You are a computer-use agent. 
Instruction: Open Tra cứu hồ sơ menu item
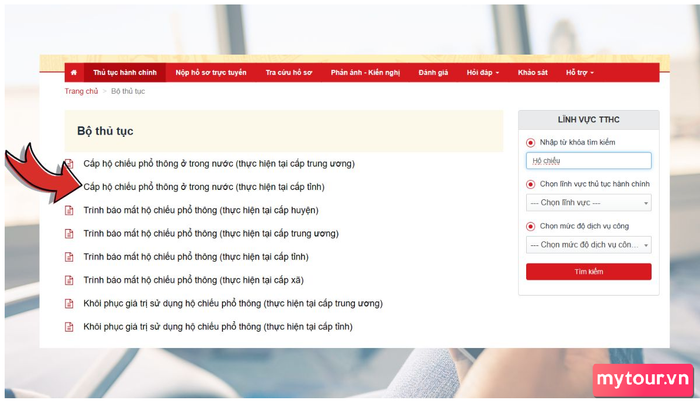pos(289,72)
